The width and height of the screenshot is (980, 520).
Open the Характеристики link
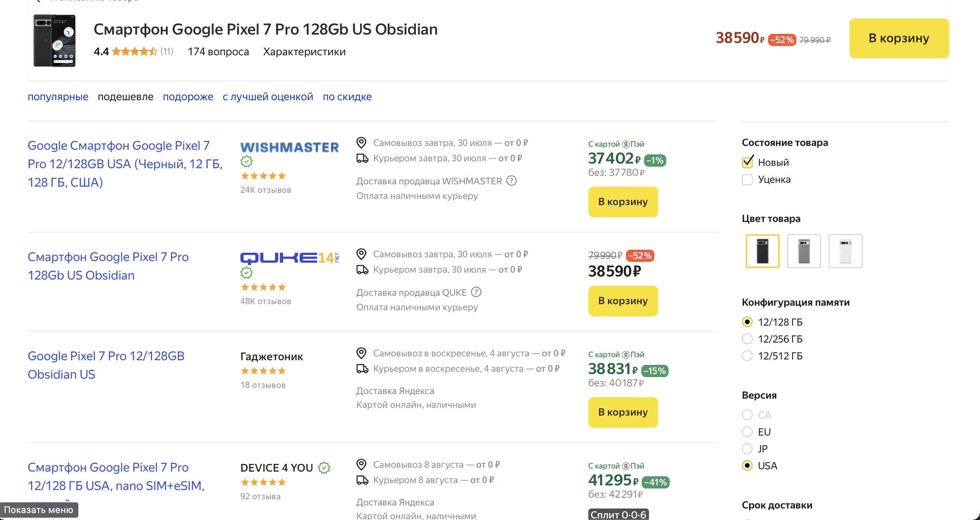(x=304, y=51)
